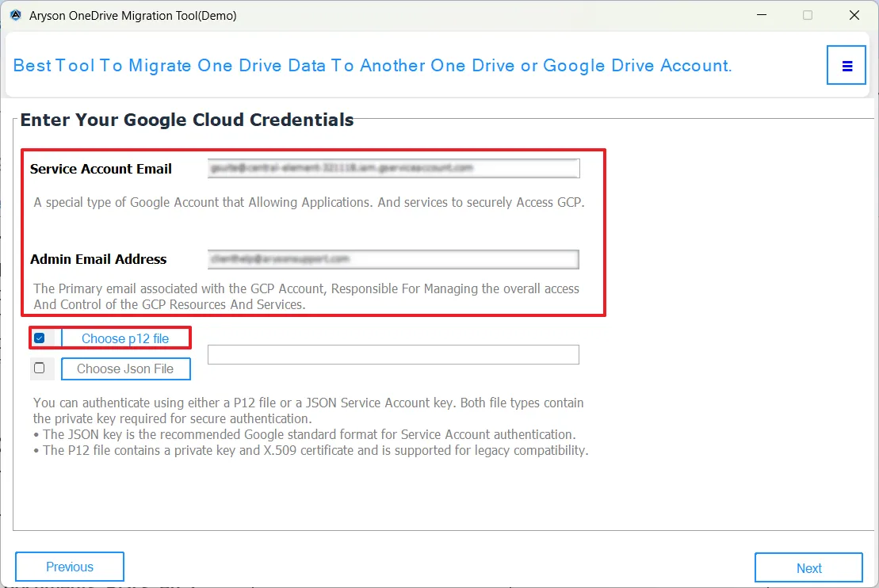Click the title bar text Aryson OneDrive Migration Tool(Demo)
This screenshot has width=879, height=588.
pos(133,15)
